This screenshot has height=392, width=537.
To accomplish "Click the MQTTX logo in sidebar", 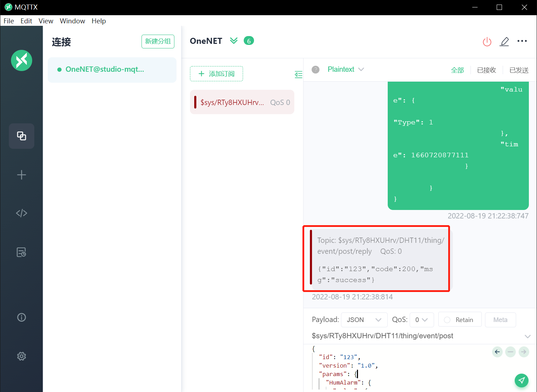I will tap(22, 60).
